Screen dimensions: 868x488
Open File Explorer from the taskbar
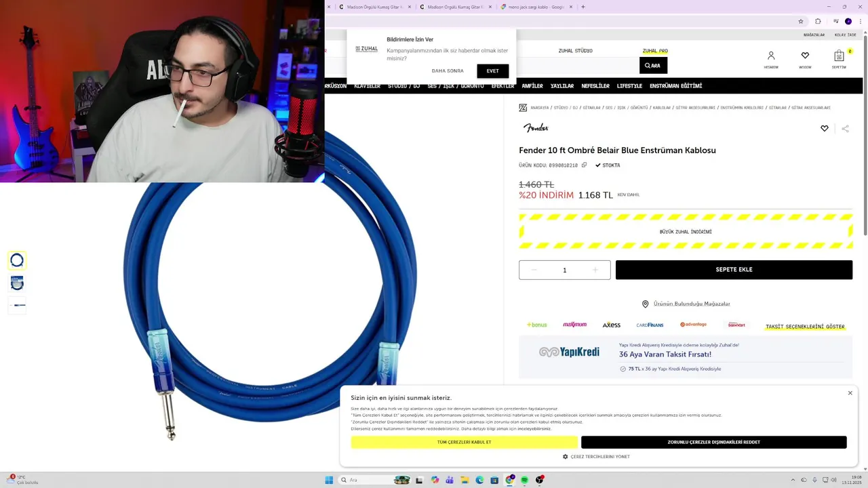click(465, 480)
